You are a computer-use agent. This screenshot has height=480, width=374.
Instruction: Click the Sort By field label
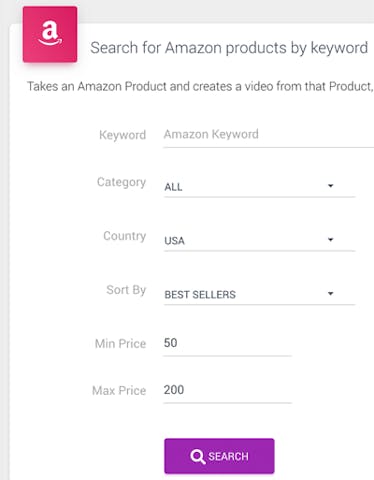(126, 290)
